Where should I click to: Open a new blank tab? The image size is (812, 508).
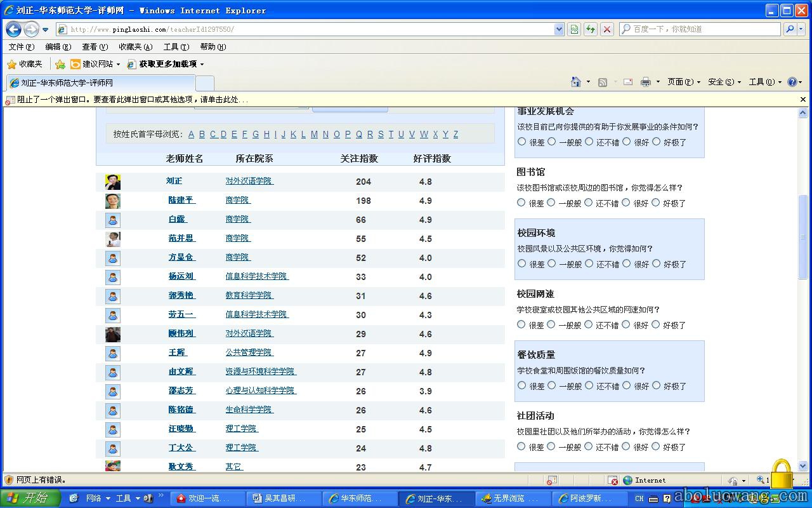204,83
